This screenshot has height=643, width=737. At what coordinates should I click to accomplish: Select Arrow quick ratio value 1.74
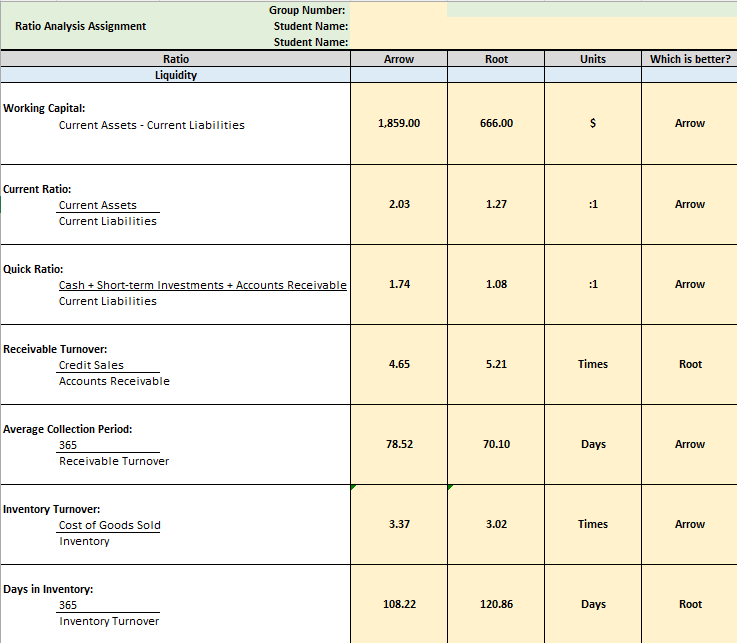point(399,284)
